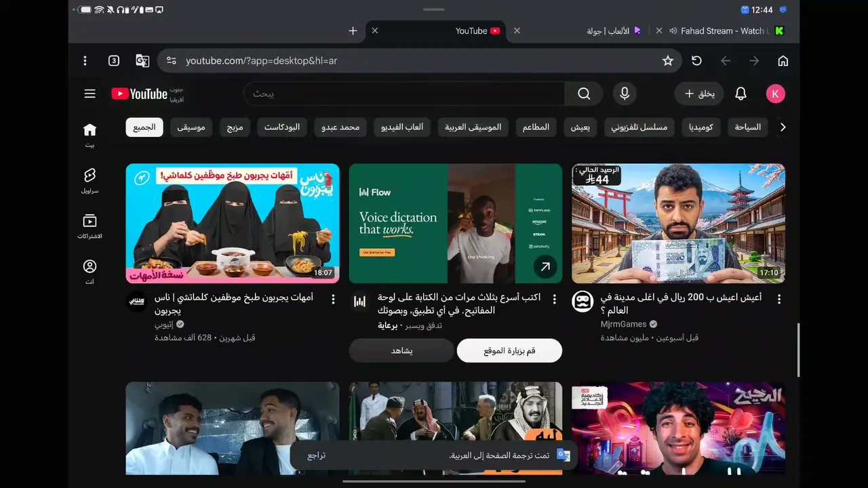Open the ad titled اكتب أسرع بثلاث مرات

pyautogui.click(x=459, y=304)
